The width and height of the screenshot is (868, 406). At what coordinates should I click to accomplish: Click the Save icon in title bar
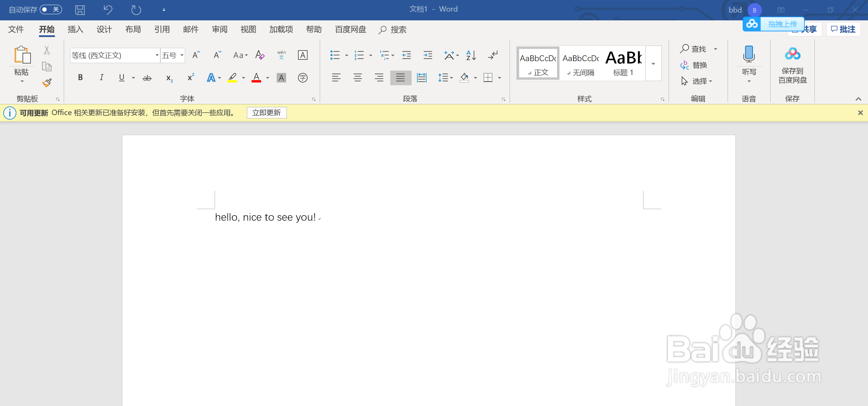point(80,10)
